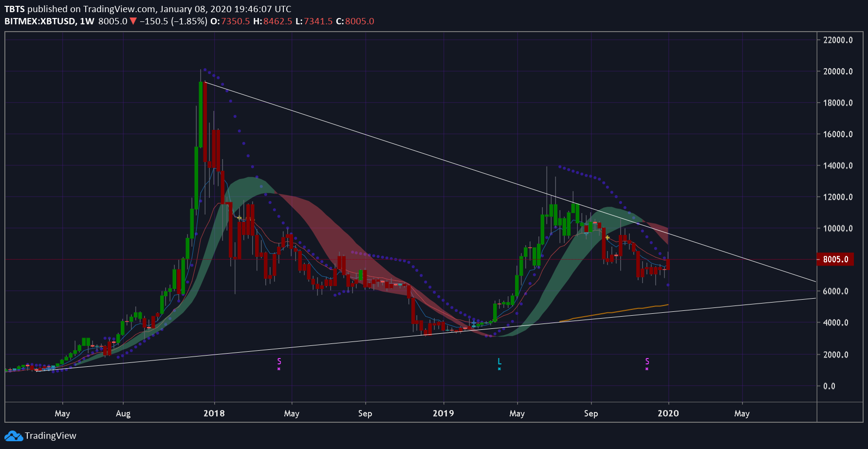The image size is (868, 449).
Task: Click the May label after 2020
Action: click(x=742, y=414)
